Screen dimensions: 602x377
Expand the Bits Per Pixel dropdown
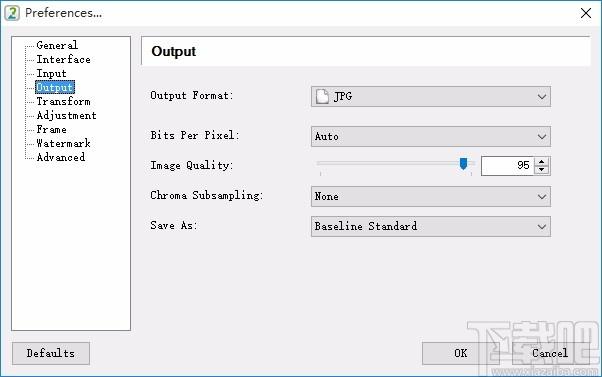click(431, 136)
